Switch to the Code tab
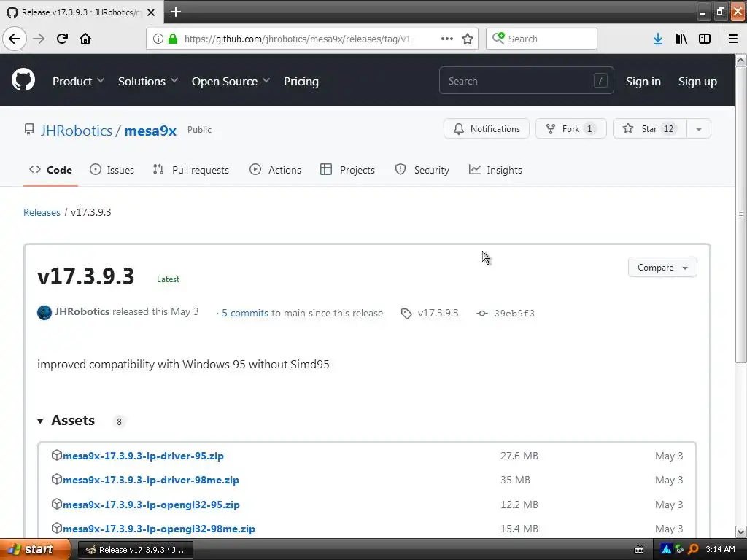 [x=50, y=170]
